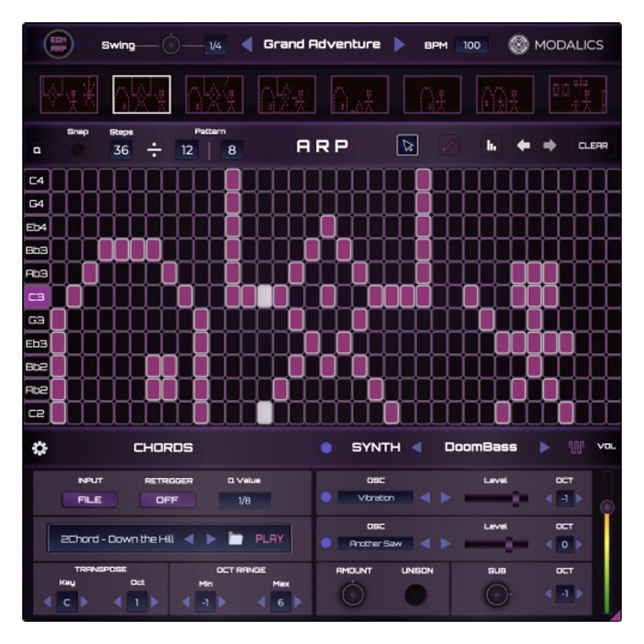Click the steps divide symbol
The width and height of the screenshot is (644, 644).
154,150
